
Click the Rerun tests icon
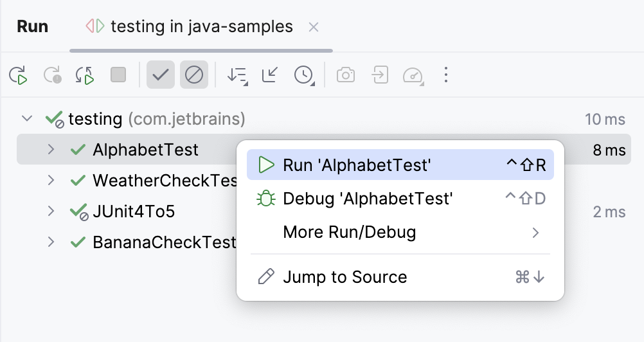(18, 75)
